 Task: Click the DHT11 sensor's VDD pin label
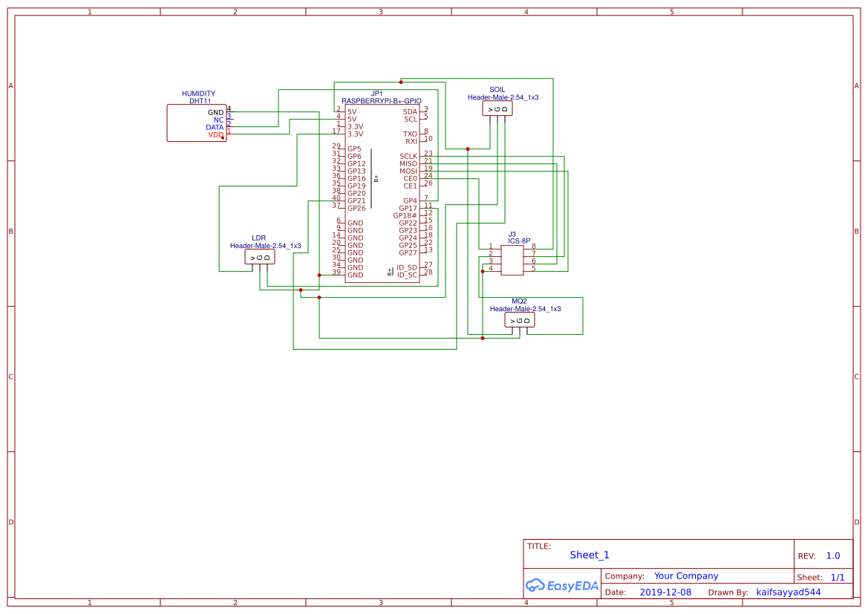click(215, 135)
